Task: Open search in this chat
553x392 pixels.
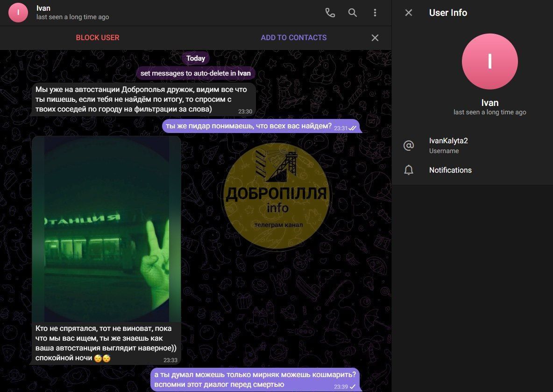Action: [x=353, y=13]
